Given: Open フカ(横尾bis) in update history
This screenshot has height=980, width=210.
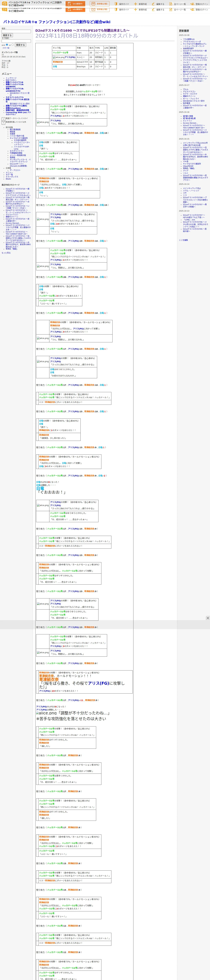Looking at the screenshot, I should coord(189,39).
